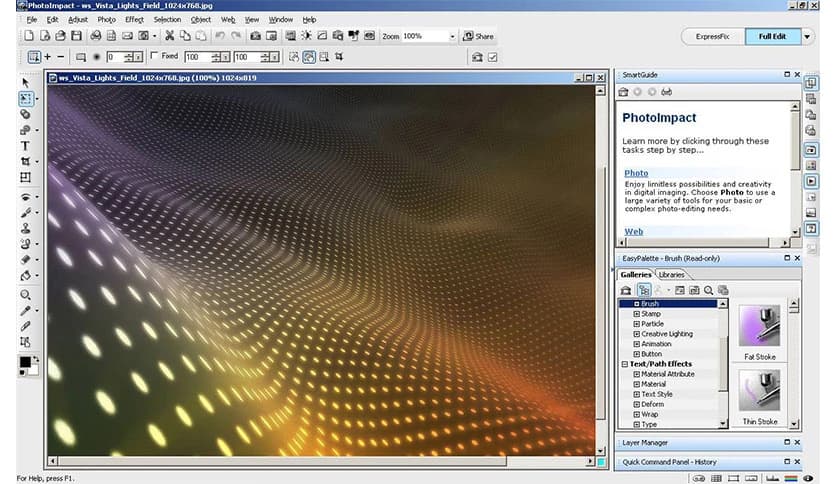Open the Photo link in SmartGuide
This screenshot has width=836, height=484.
pyautogui.click(x=636, y=173)
